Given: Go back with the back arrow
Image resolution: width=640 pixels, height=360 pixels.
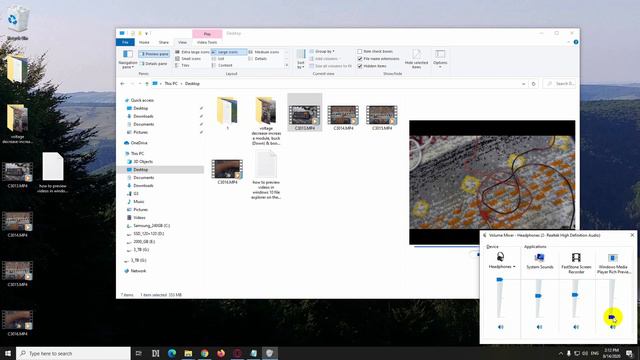Looking at the screenshot, I should coord(122,84).
